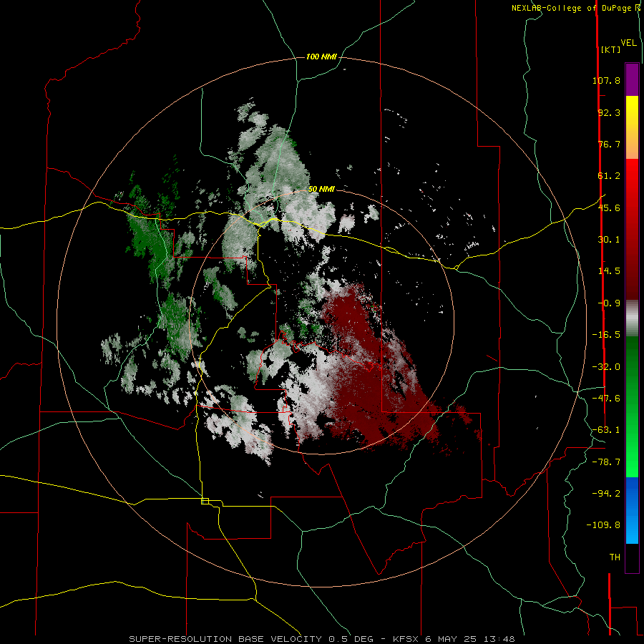Click the 45.6 velocity scale value
The width and height of the screenshot is (644, 644).
pos(609,208)
